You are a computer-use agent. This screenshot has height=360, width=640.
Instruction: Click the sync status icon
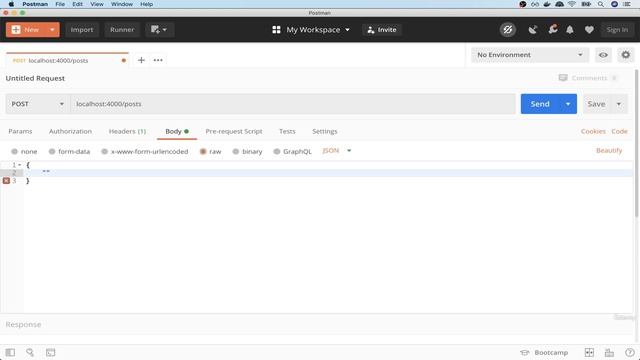[508, 30]
